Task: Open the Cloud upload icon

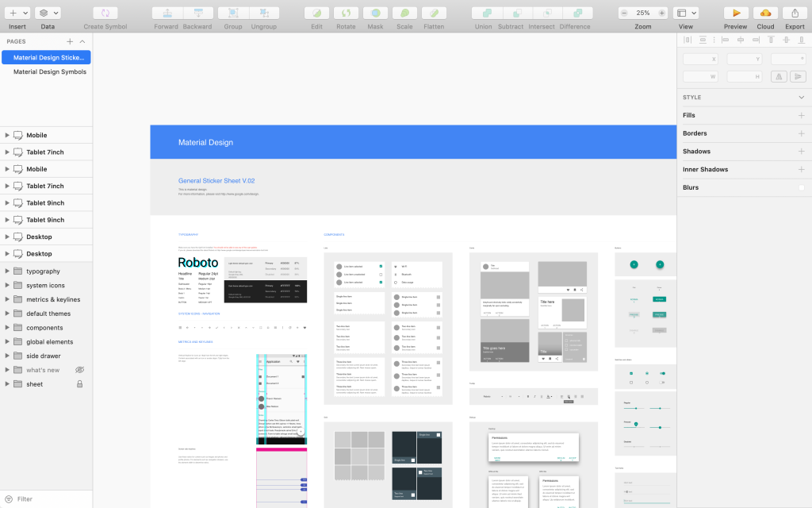Action: click(x=765, y=13)
